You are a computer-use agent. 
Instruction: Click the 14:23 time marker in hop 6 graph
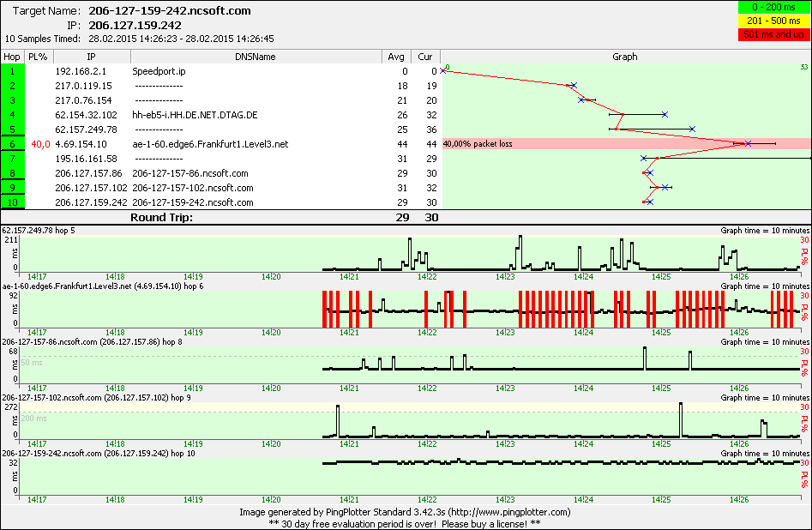[x=505, y=332]
